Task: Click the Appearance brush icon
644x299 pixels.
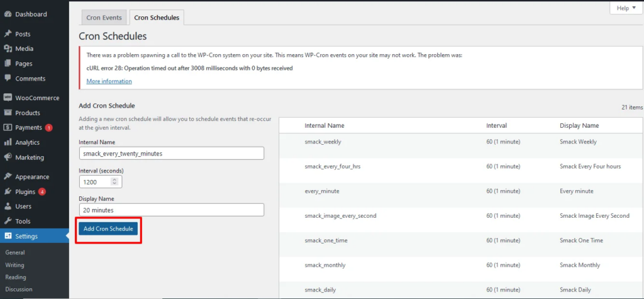Action: pyautogui.click(x=8, y=177)
